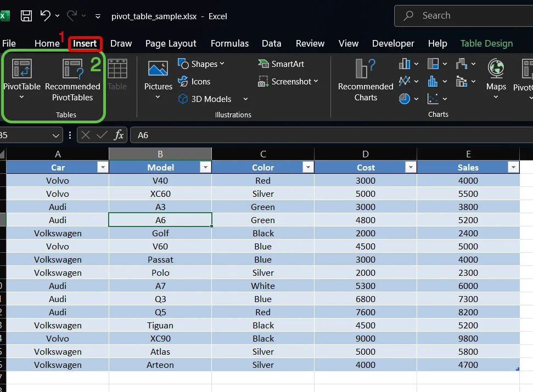Click the Insert Function fx button
Screen dimensions: 533x392
[x=119, y=135]
